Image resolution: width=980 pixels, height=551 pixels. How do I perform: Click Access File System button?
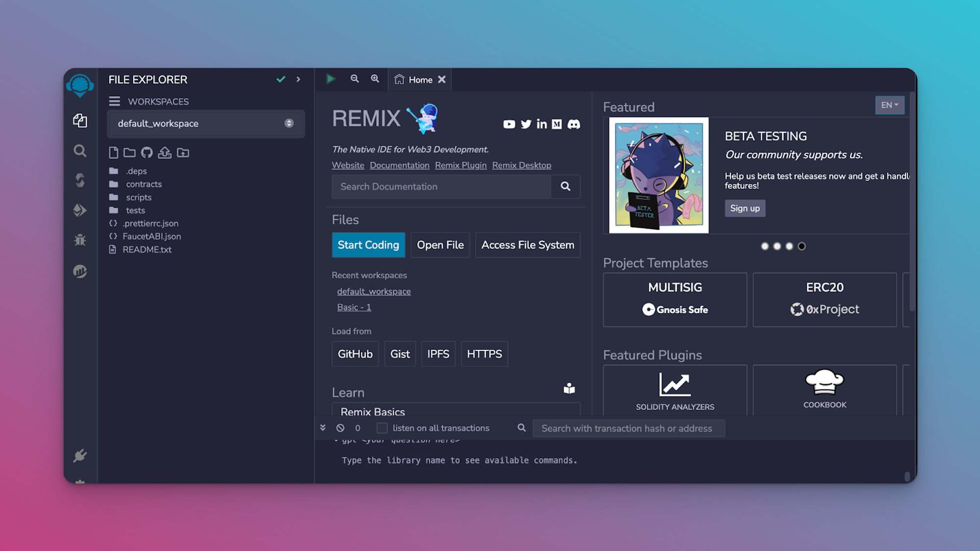coord(528,245)
